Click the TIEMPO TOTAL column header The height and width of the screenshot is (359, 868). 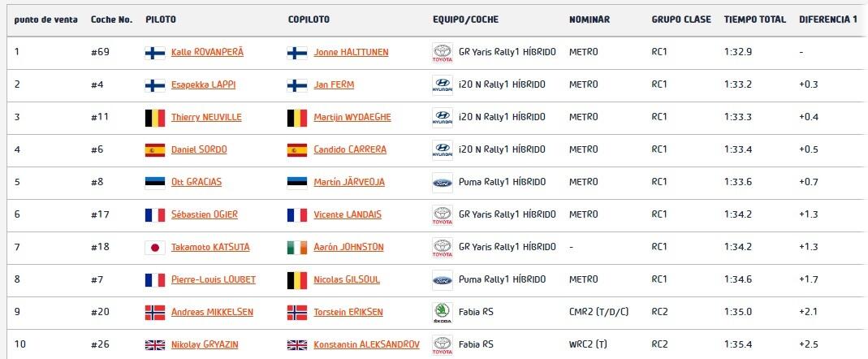point(754,19)
